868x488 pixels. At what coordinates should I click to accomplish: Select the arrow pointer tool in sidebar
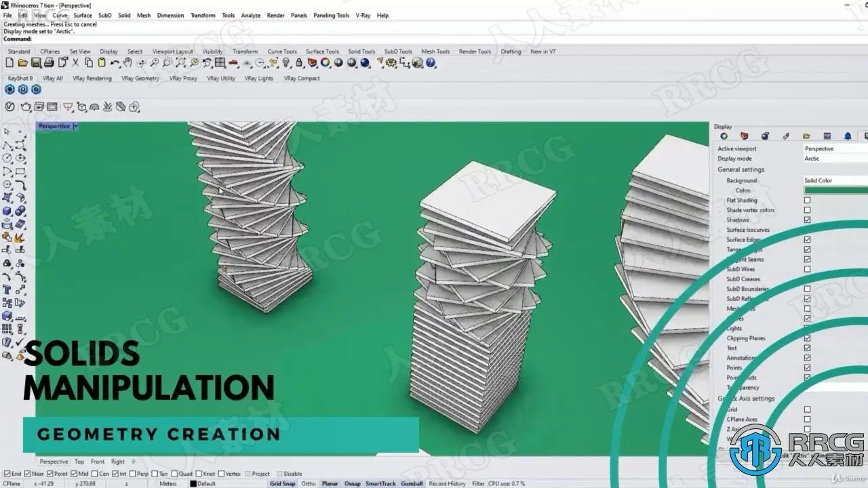(x=7, y=131)
